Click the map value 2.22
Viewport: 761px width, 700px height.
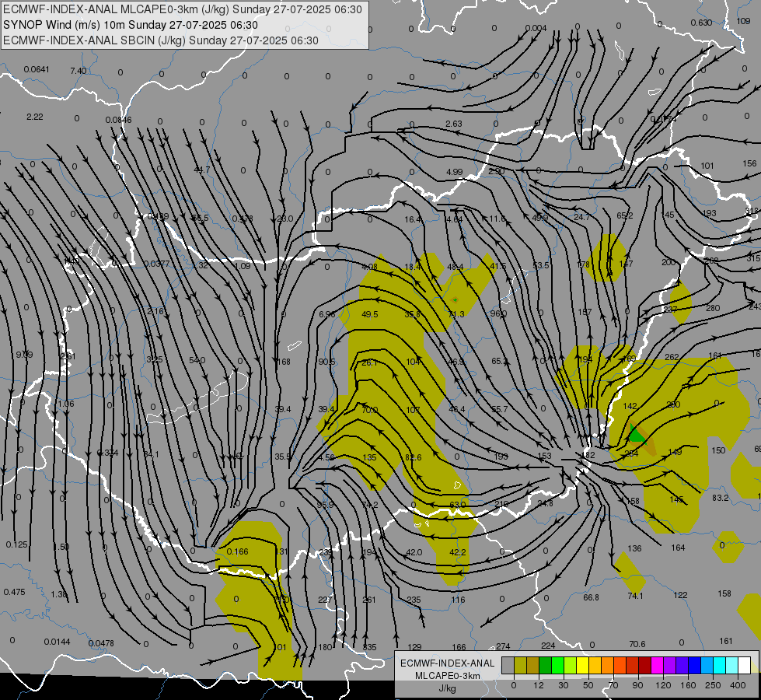[x=35, y=117]
